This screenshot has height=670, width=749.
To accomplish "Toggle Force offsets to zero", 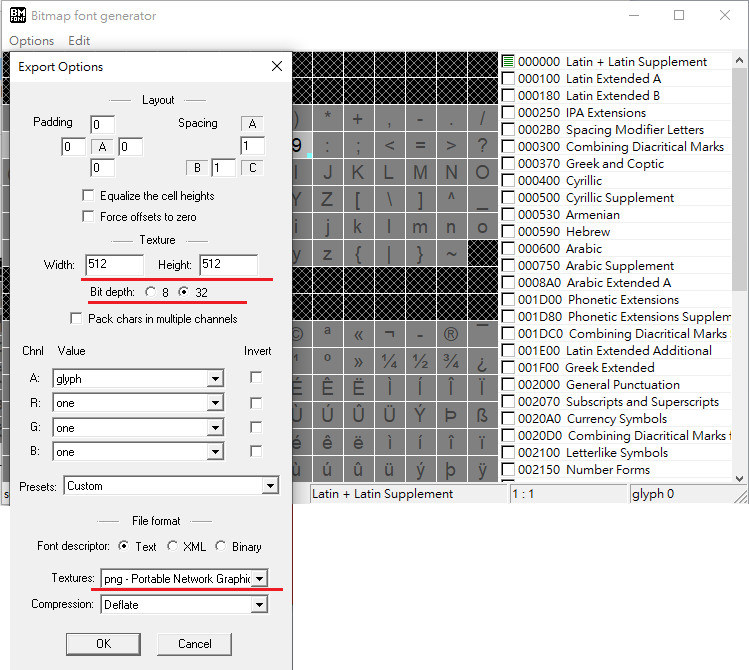I will [x=88, y=217].
